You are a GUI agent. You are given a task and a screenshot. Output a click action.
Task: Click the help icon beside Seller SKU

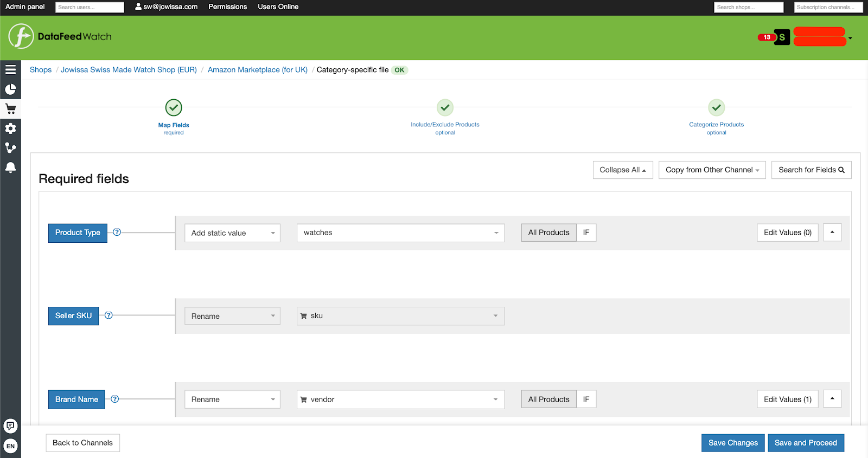point(108,315)
